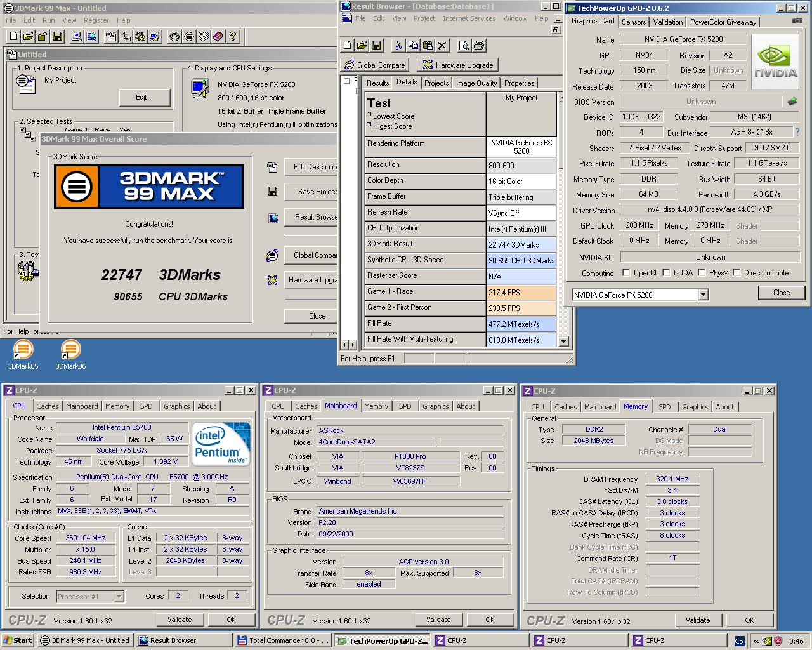Open GPU selection dropdown in GPU-Z

[703, 295]
